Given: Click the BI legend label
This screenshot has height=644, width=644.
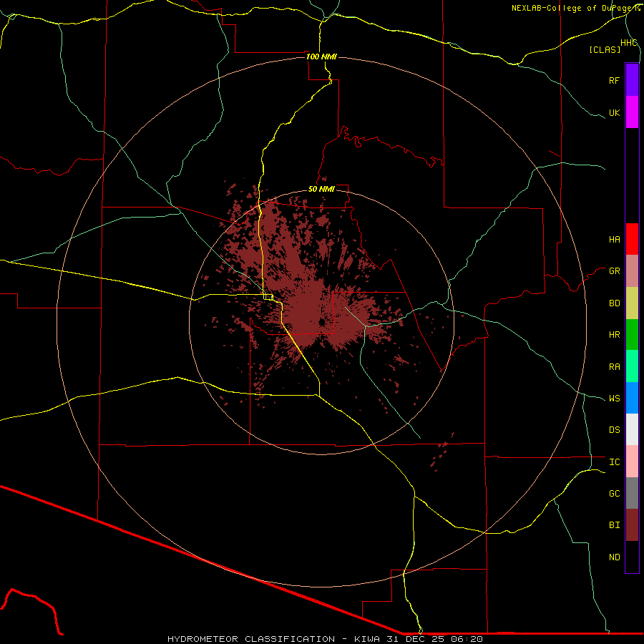Looking at the screenshot, I should (614, 525).
